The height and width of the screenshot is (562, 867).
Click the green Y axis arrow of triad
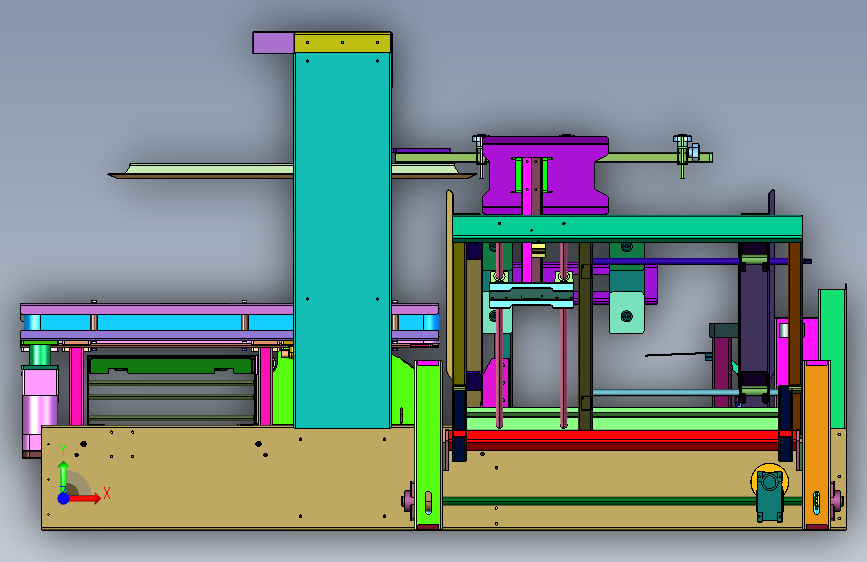coord(63,475)
